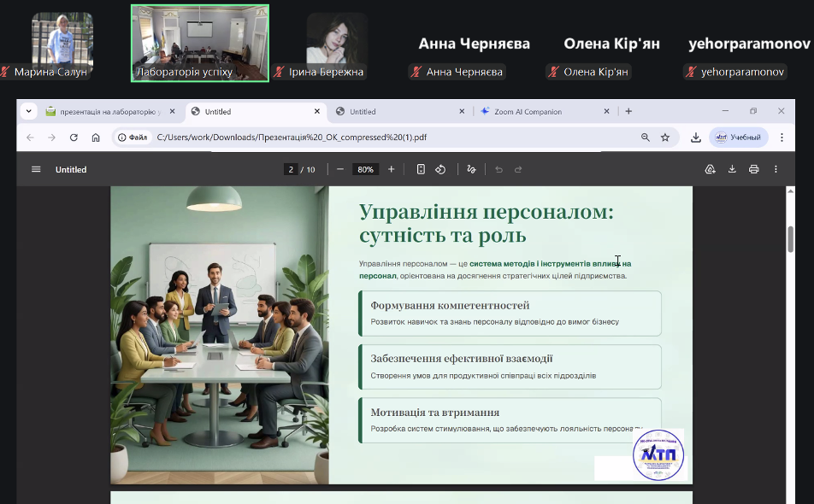The height and width of the screenshot is (504, 814).
Task: Open the Учебный profile button
Action: [x=738, y=138]
